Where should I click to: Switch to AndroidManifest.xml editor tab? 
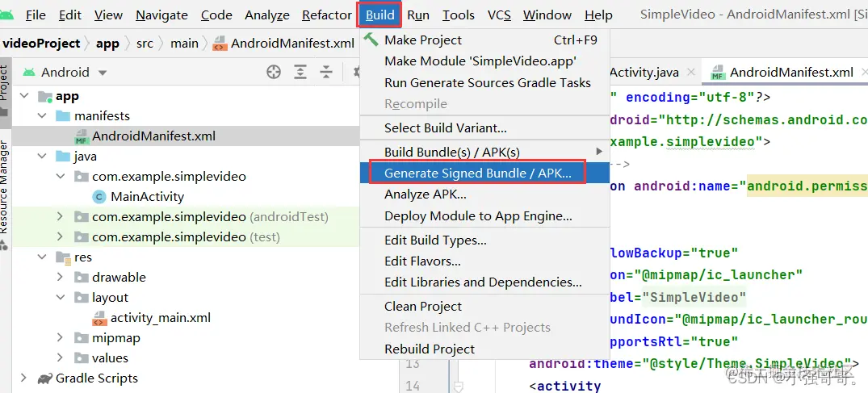point(790,72)
